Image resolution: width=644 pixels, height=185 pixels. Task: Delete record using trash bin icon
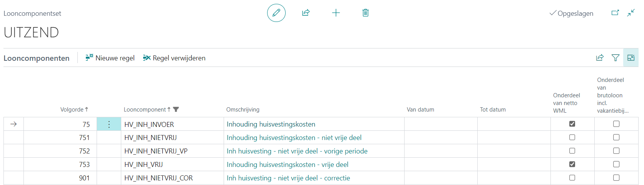click(x=365, y=13)
